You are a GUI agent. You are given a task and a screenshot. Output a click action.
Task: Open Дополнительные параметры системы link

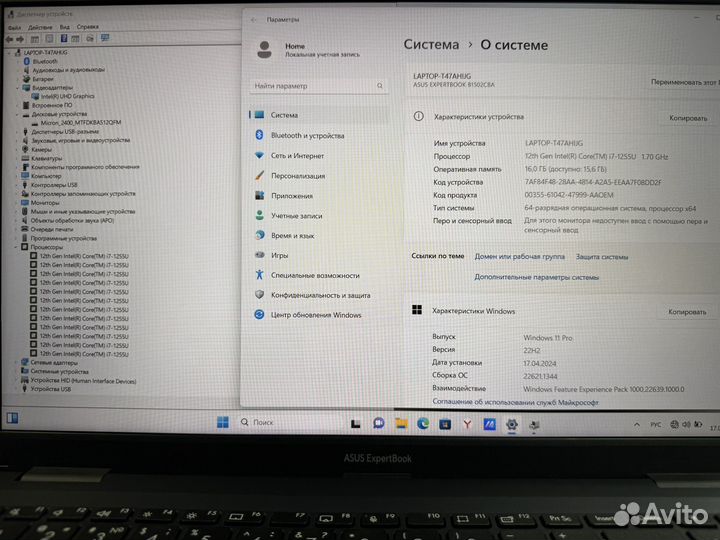pos(536,277)
